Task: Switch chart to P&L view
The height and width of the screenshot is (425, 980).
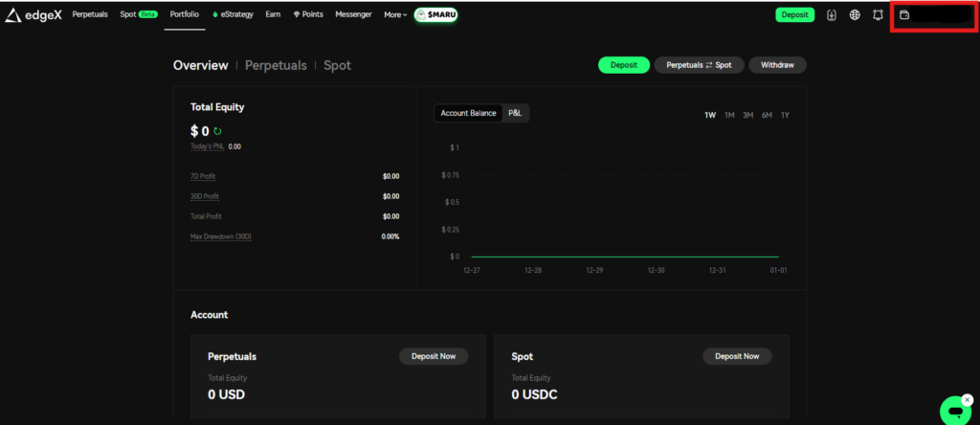Action: click(515, 113)
